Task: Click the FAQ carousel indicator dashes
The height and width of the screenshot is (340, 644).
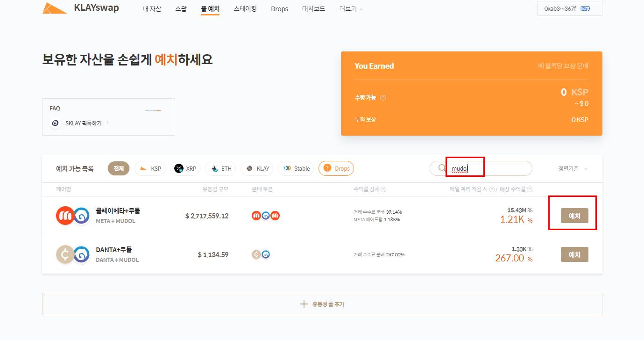Action: point(153,110)
